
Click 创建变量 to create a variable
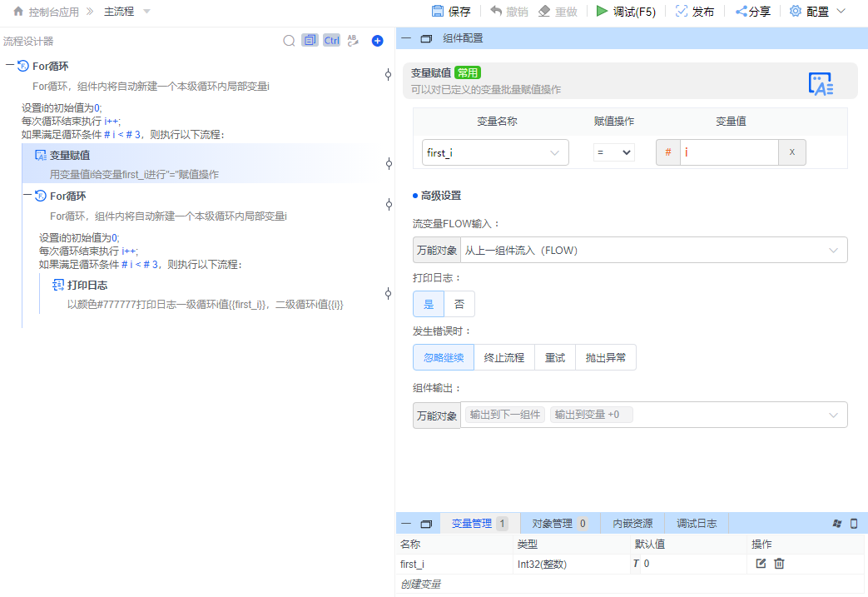pos(421,584)
